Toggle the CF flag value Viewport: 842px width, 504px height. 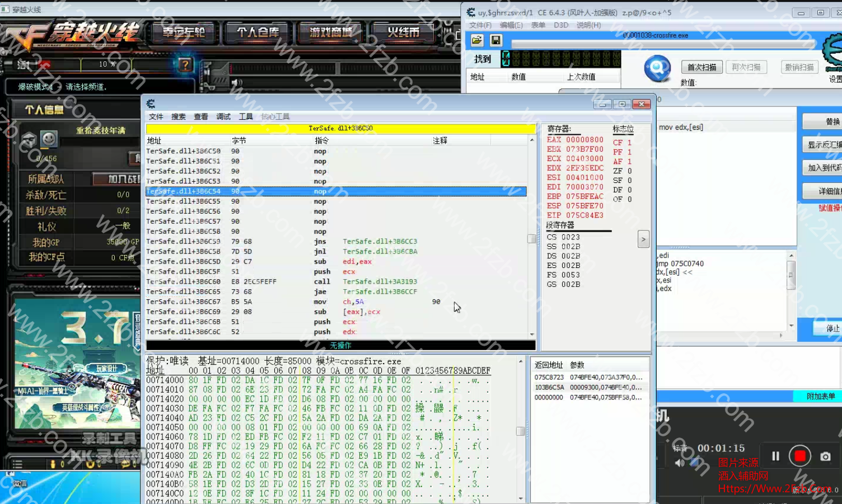pos(629,143)
